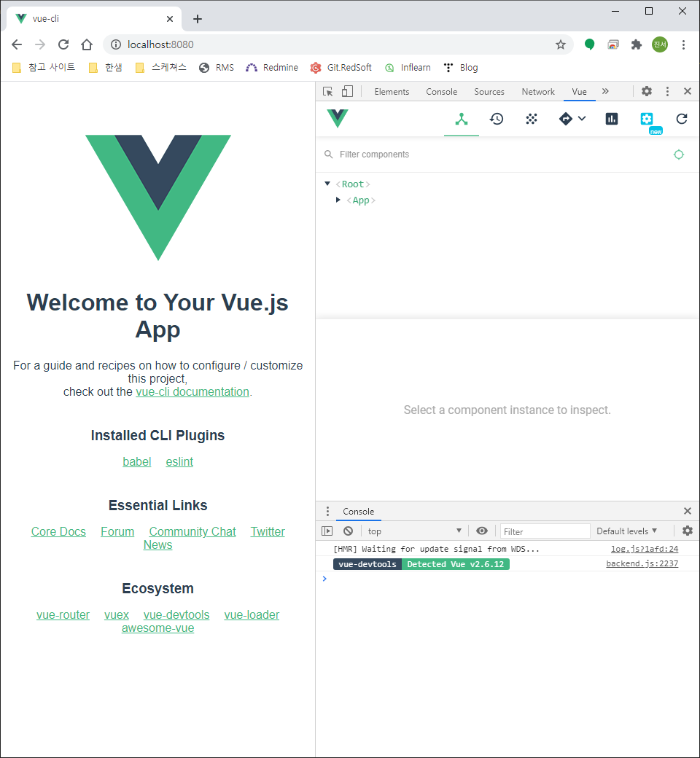Click the console Filter input

pyautogui.click(x=545, y=531)
